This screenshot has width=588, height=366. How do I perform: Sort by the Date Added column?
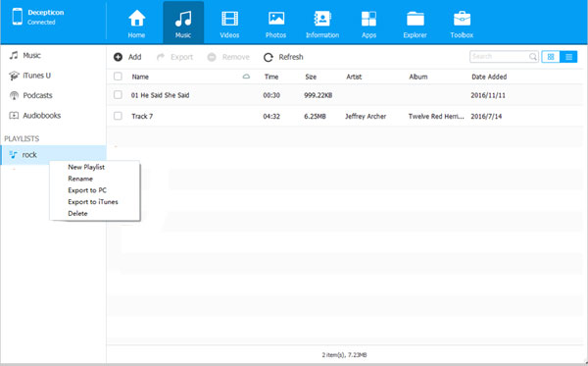click(x=489, y=77)
